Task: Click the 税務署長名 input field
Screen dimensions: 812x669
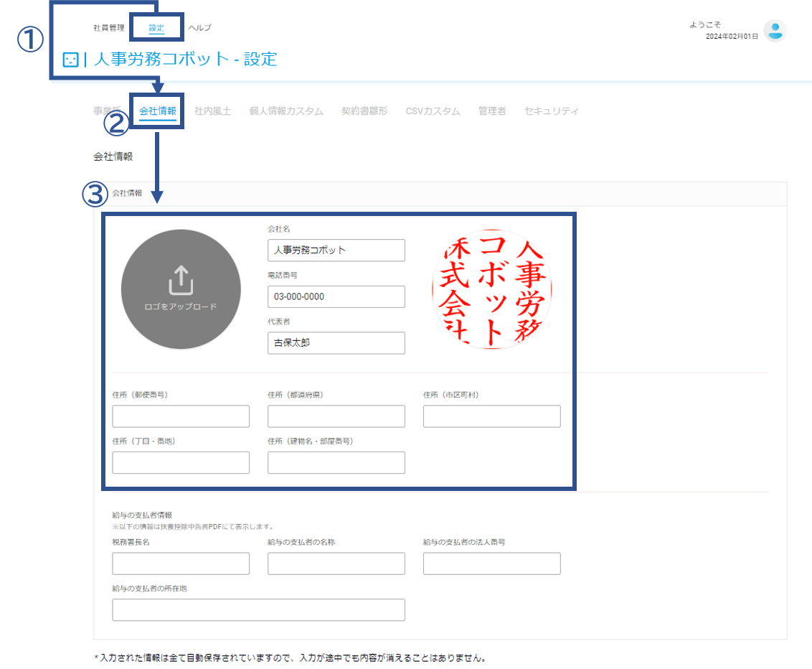Action: pos(181,563)
